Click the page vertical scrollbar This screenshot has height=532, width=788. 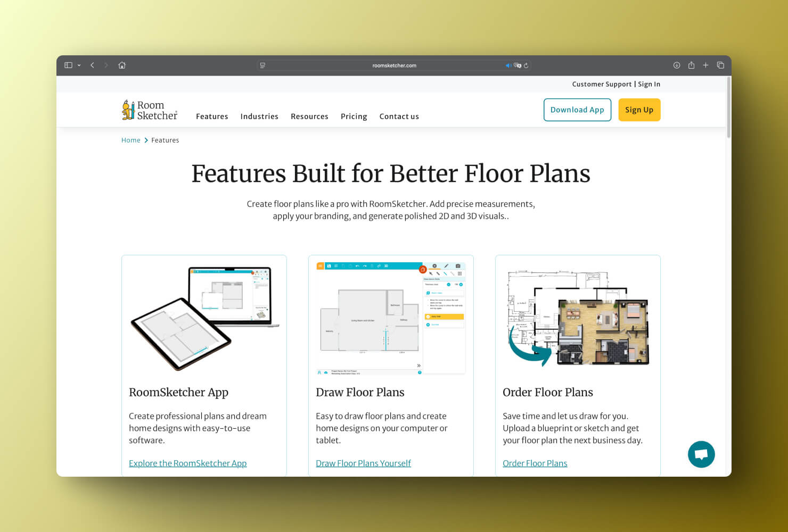tap(728, 108)
